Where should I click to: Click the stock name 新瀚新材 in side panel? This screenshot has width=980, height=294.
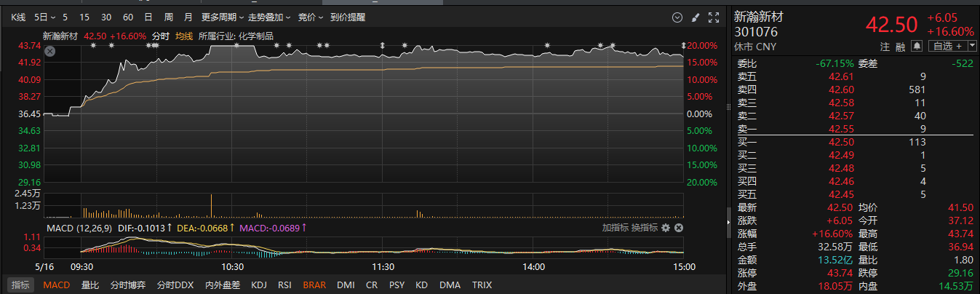click(759, 16)
